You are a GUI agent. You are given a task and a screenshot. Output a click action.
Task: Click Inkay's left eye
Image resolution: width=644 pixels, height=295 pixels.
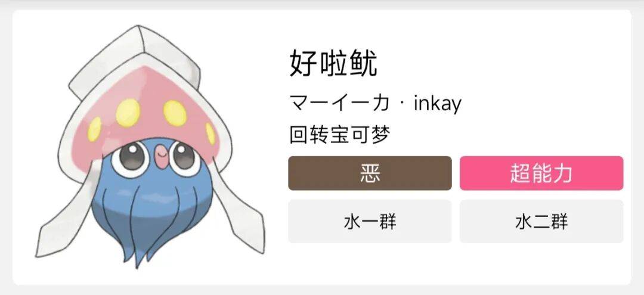coord(131,159)
